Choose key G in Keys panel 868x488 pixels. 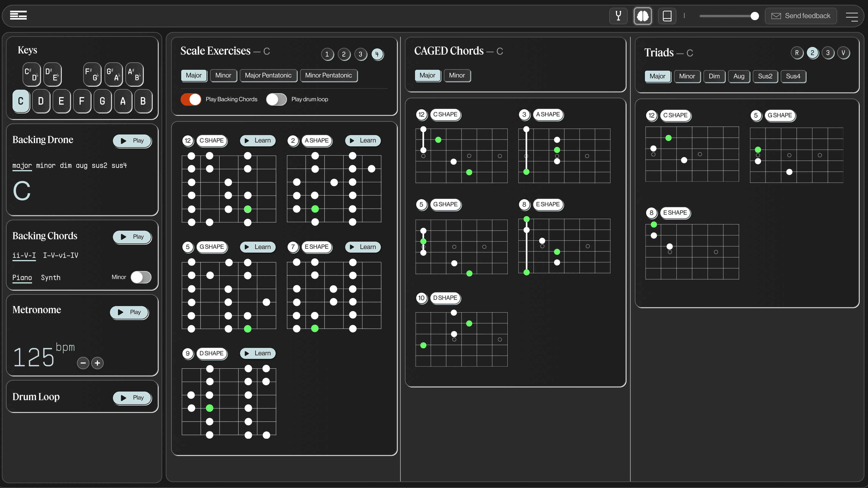tap(102, 101)
